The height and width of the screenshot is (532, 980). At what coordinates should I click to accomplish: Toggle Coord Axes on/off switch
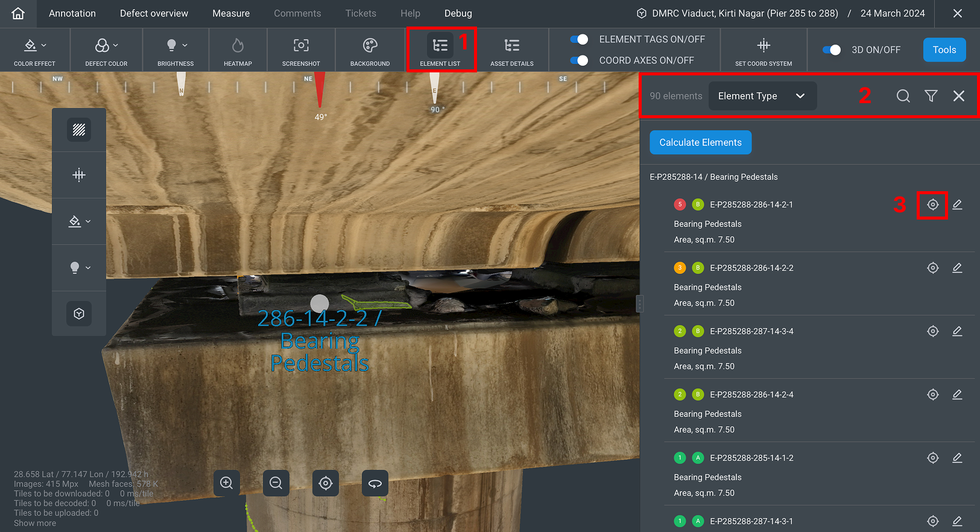579,60
